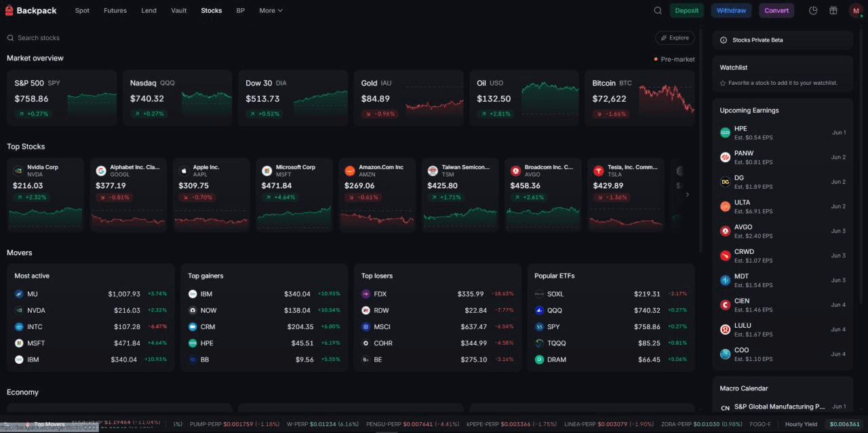The width and height of the screenshot is (868, 433).
Task: Click the CRM icon in Top gainers
Action: tap(193, 326)
